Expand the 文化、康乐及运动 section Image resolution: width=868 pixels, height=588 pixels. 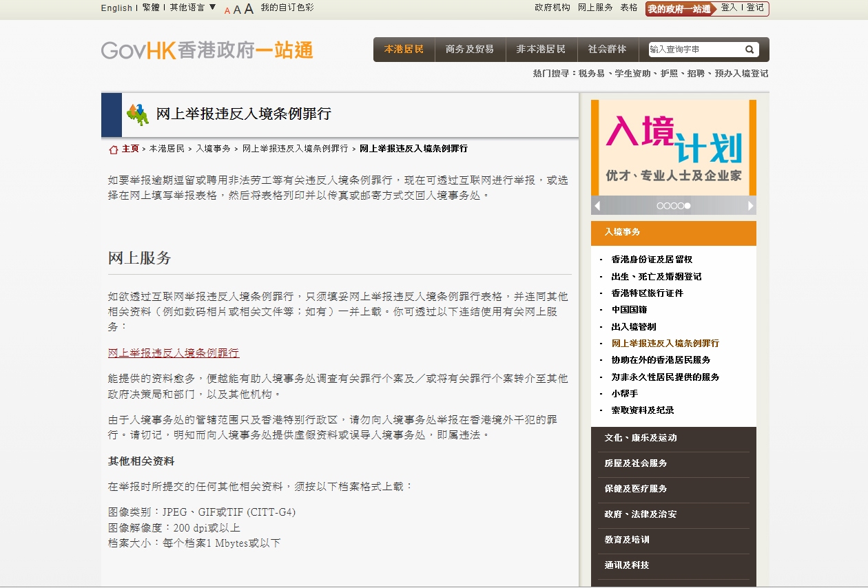coord(674,438)
